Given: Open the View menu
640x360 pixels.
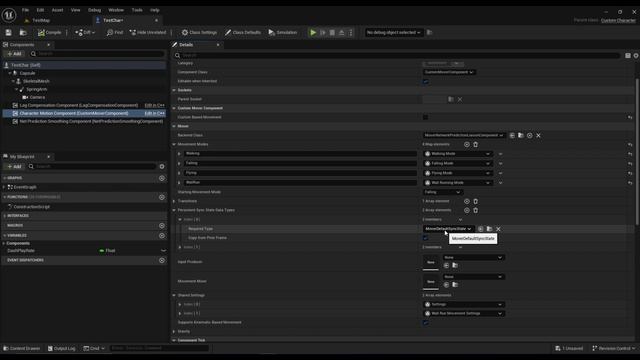Looking at the screenshot, I should [x=76, y=10].
